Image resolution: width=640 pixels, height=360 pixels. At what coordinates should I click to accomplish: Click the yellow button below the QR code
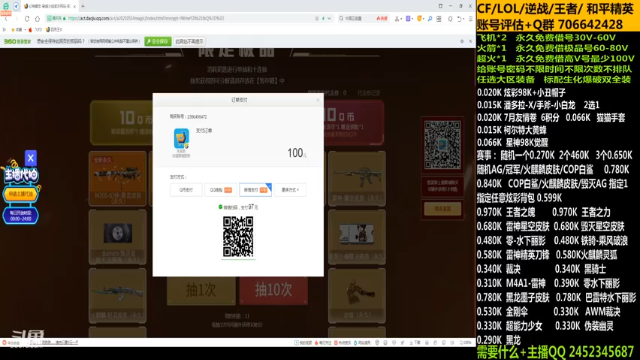click(442, 209)
